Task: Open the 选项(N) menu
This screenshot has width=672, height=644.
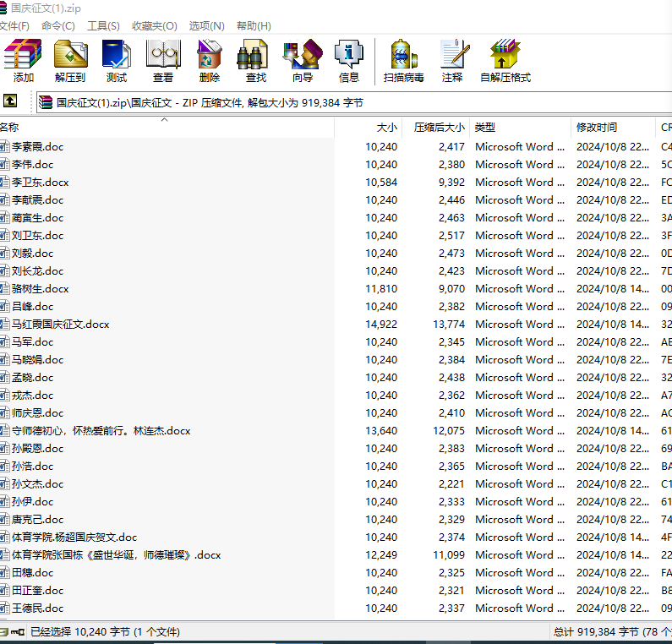Action: click(206, 26)
